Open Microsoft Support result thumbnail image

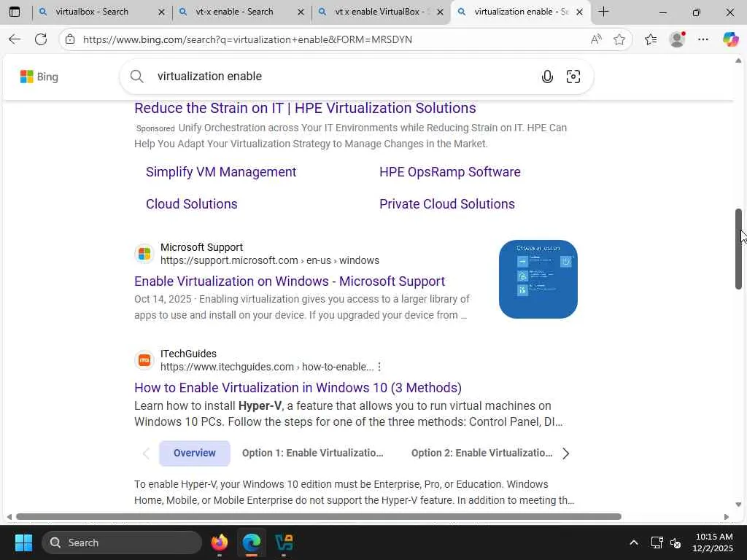538,279
